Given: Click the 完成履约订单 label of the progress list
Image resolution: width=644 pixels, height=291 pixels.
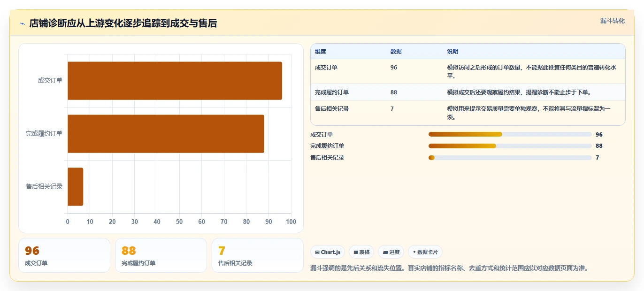Looking at the screenshot, I should [x=327, y=146].
